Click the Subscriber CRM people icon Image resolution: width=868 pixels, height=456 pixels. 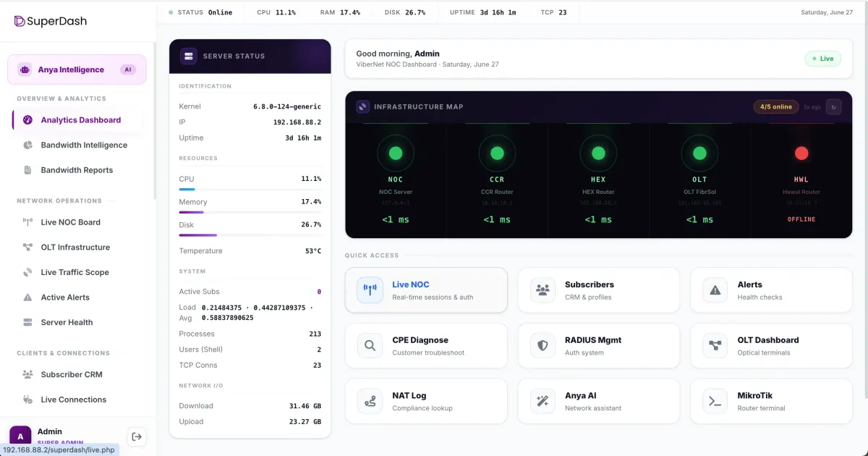click(27, 374)
